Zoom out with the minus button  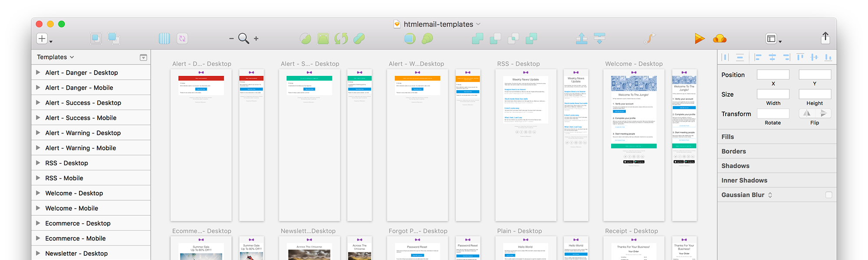pos(231,39)
